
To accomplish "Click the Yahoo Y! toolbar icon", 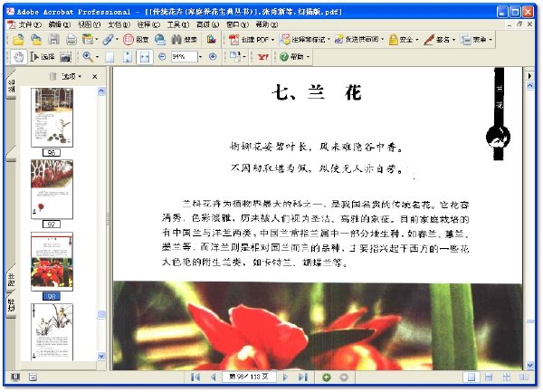I will (x=262, y=57).
